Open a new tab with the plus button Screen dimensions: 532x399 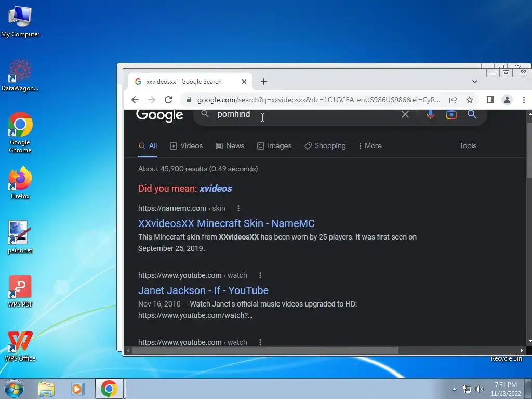(264, 82)
